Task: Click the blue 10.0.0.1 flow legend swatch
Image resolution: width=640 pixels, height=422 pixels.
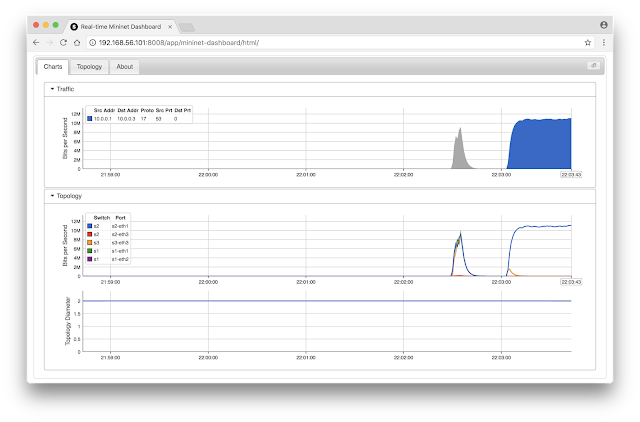Action: pos(89,119)
